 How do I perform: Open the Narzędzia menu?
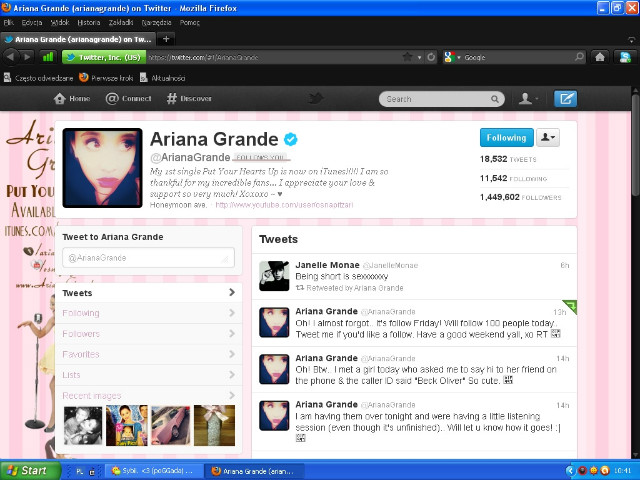(x=156, y=22)
